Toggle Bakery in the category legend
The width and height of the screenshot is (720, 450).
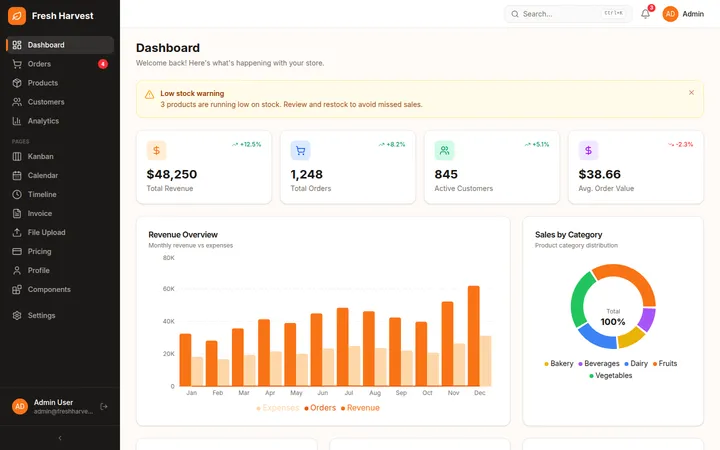pyautogui.click(x=559, y=364)
